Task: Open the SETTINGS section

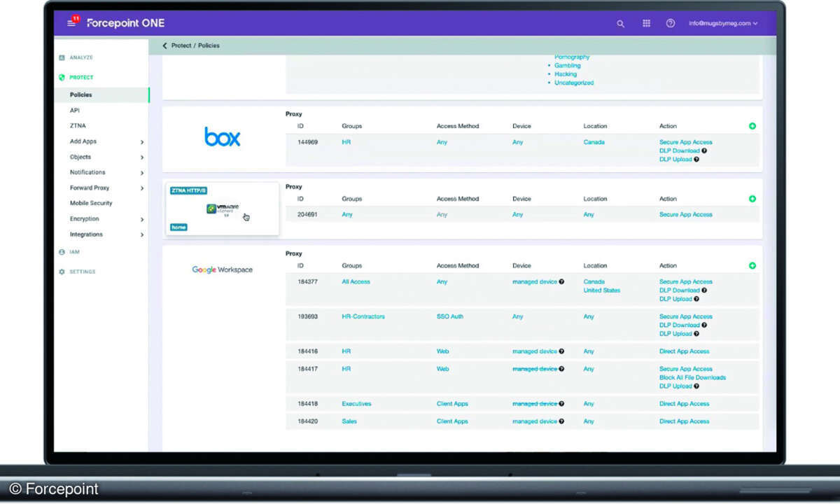Action: (x=77, y=272)
